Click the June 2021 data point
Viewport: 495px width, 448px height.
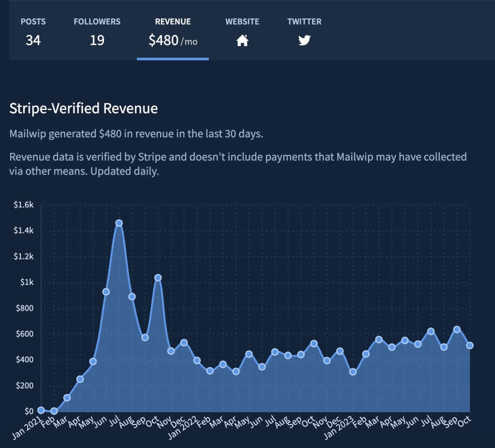click(x=106, y=292)
